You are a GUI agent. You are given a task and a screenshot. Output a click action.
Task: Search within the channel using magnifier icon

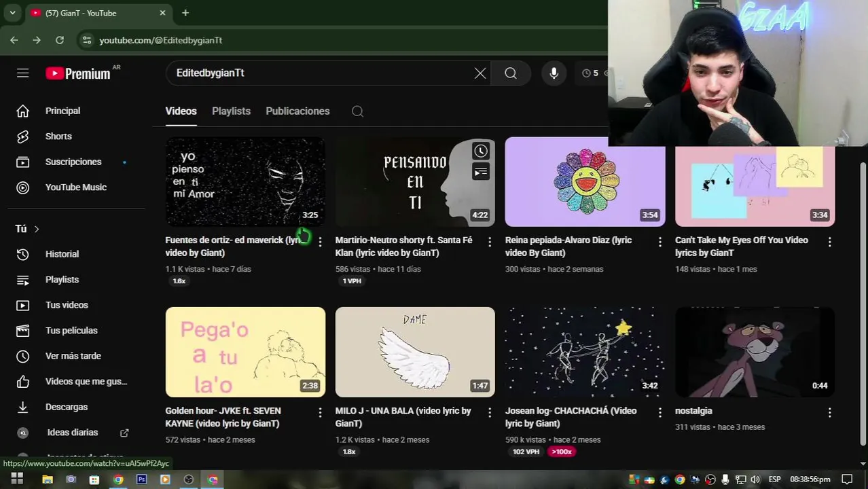[357, 111]
